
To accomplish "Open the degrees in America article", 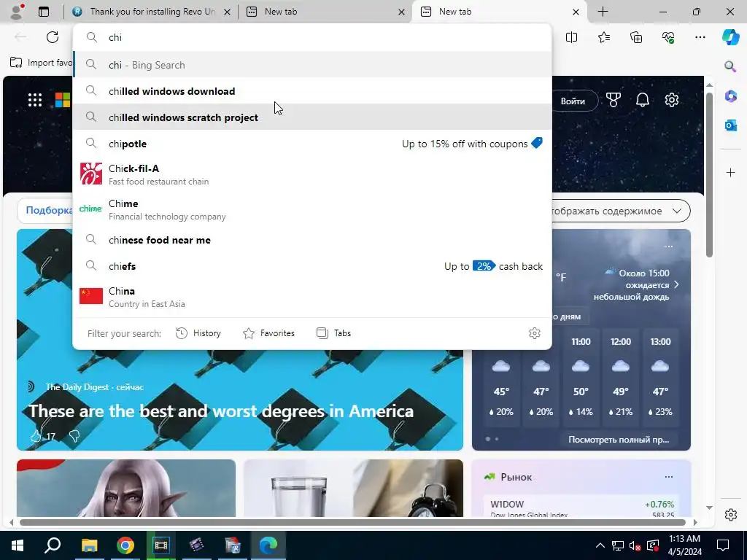I will [221, 411].
